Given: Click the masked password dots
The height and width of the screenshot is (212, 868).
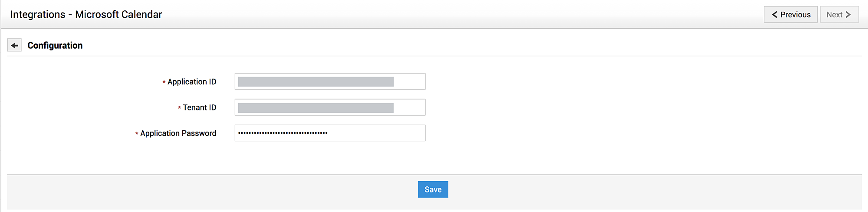Looking at the screenshot, I should (283, 133).
